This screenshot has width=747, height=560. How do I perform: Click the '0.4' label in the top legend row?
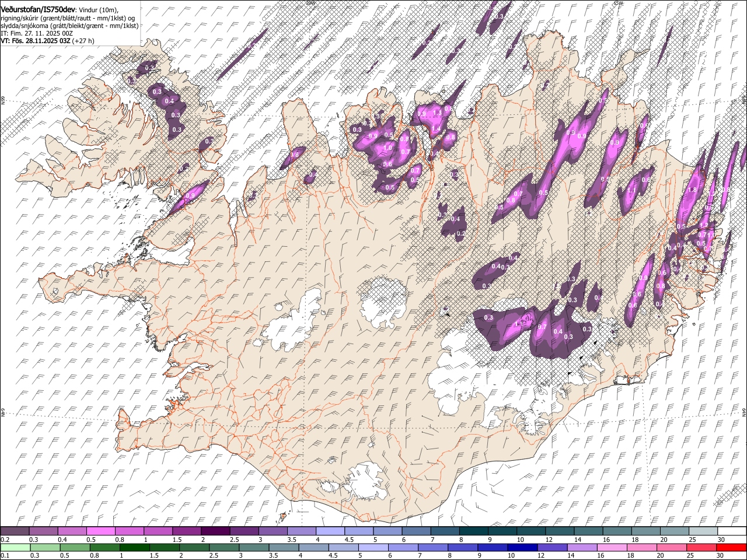point(62,540)
